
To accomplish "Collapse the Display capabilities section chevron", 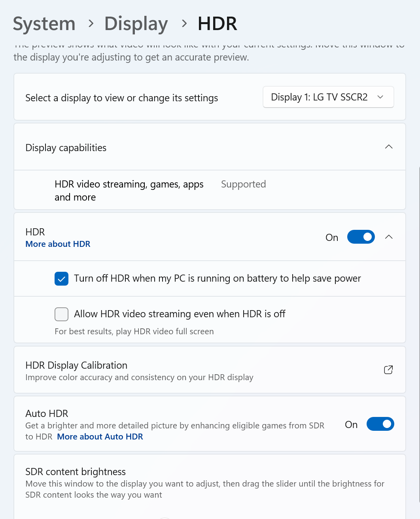I will (x=389, y=147).
